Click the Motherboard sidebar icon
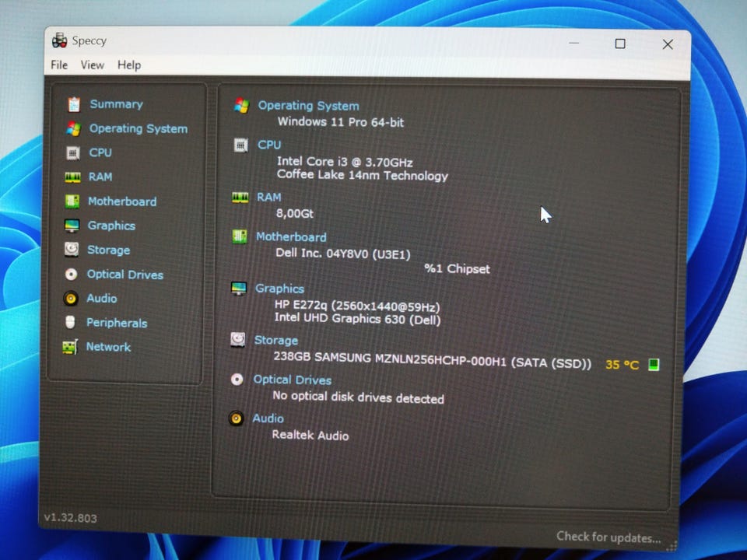 point(72,201)
